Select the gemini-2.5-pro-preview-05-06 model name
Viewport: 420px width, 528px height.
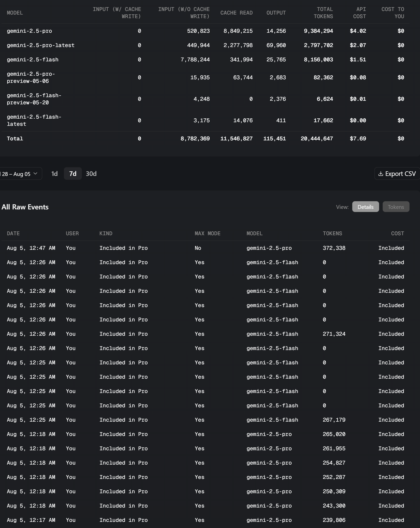click(x=31, y=77)
